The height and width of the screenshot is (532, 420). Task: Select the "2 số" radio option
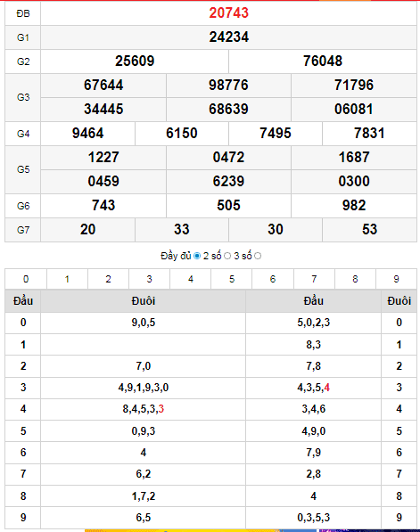[227, 256]
